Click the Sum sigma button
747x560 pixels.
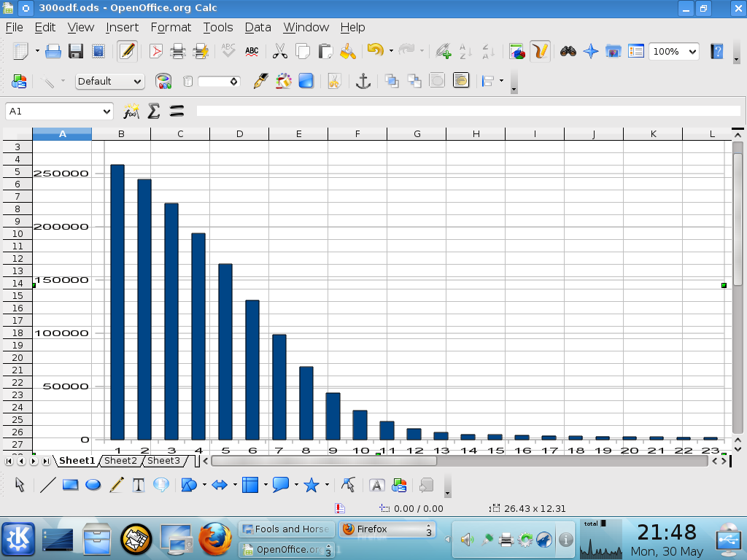coord(153,112)
